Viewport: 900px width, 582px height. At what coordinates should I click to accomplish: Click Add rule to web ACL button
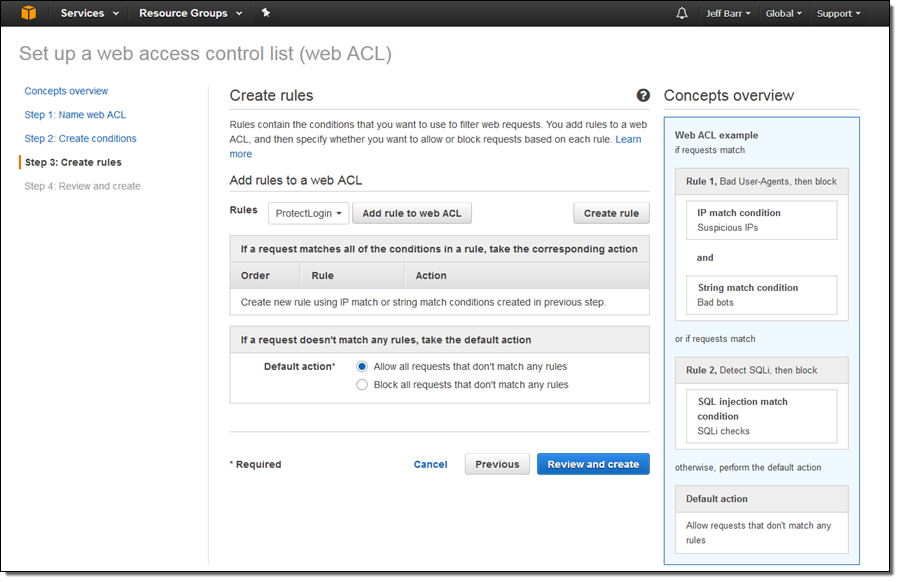(411, 213)
